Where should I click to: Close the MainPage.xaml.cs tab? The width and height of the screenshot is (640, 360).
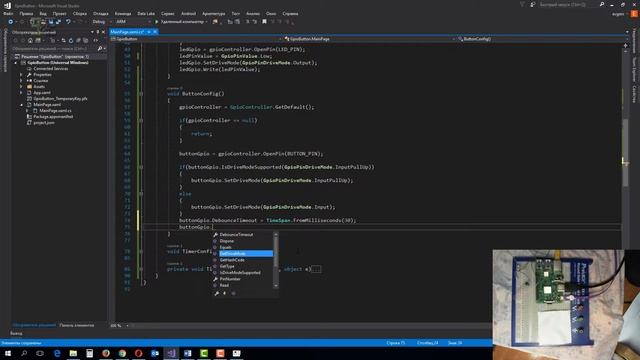pos(155,32)
